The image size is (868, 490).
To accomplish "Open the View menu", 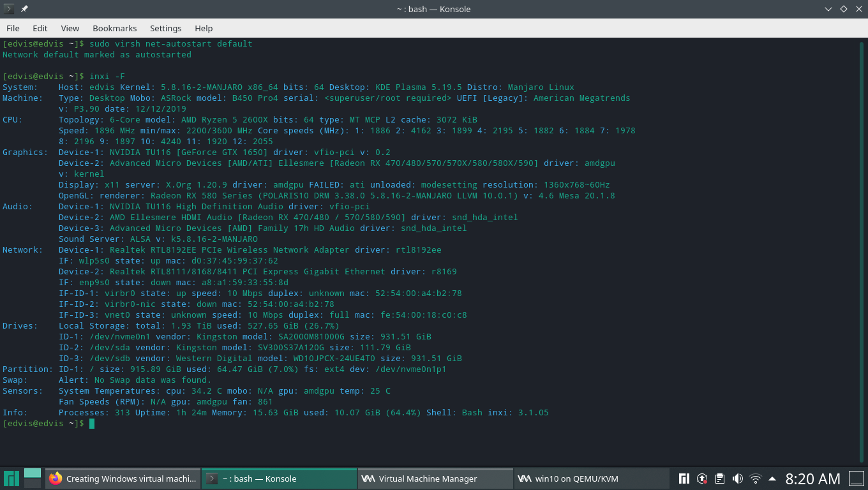I will pyautogui.click(x=70, y=28).
